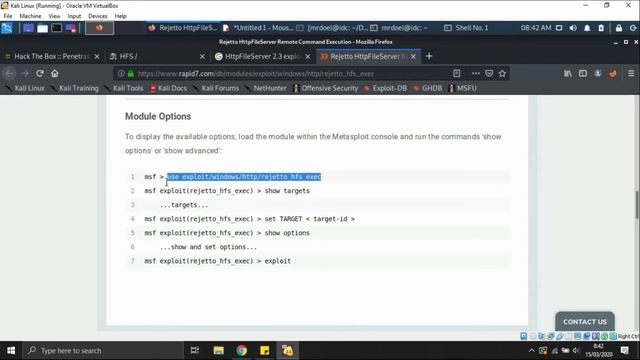The width and height of the screenshot is (640, 360).
Task: Click Windows taskbar search box
Action: (102, 350)
